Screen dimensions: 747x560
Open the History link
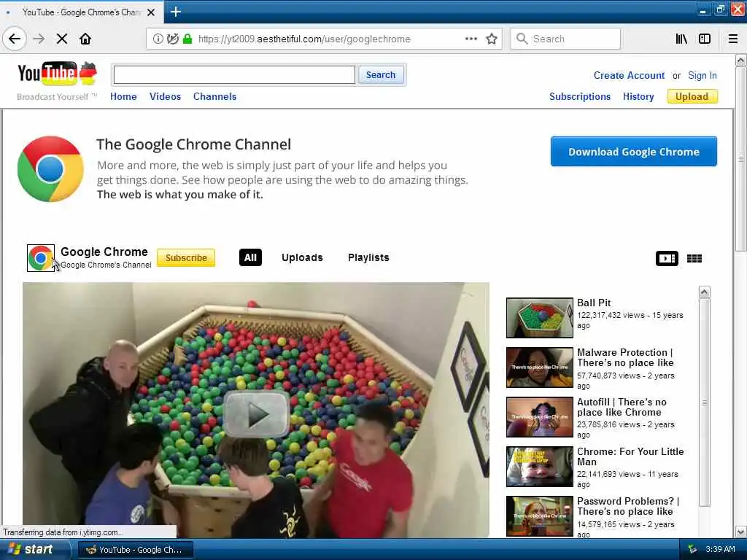click(x=638, y=96)
